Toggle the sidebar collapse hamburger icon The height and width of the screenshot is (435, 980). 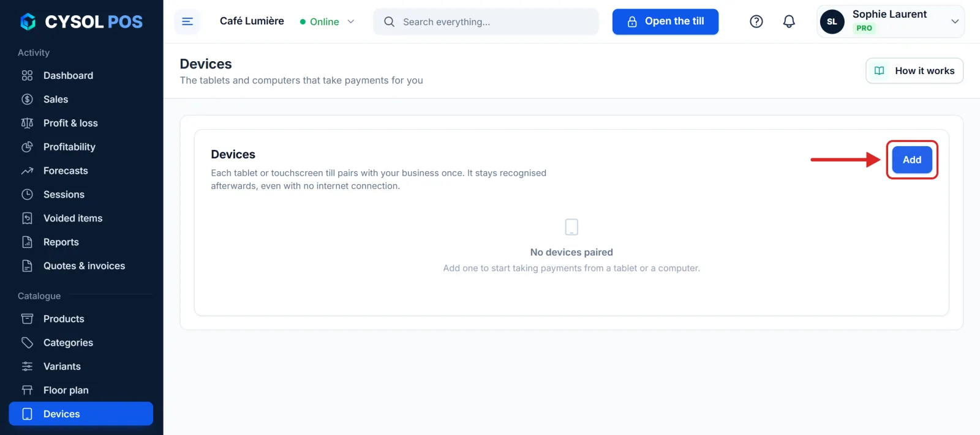tap(187, 21)
